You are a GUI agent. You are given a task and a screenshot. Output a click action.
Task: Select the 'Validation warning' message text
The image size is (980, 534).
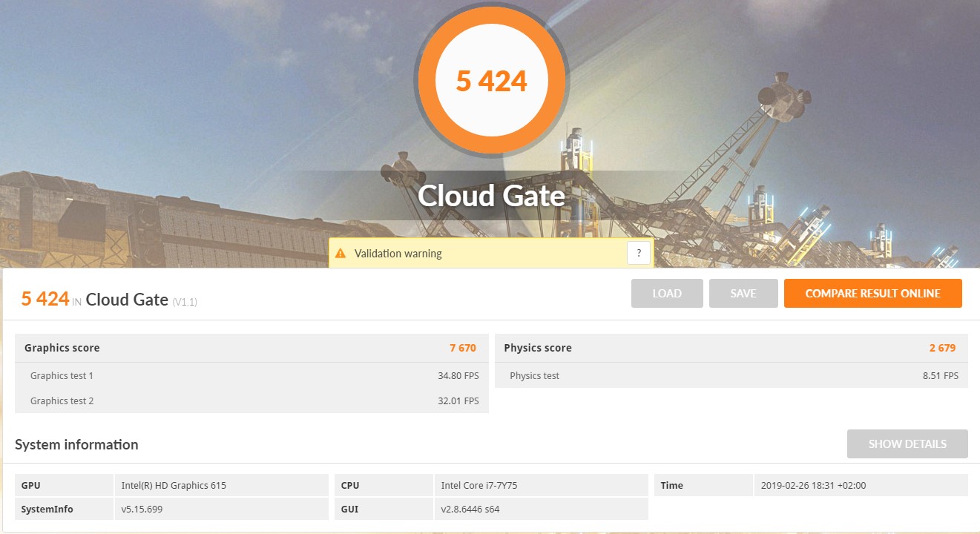click(x=398, y=254)
